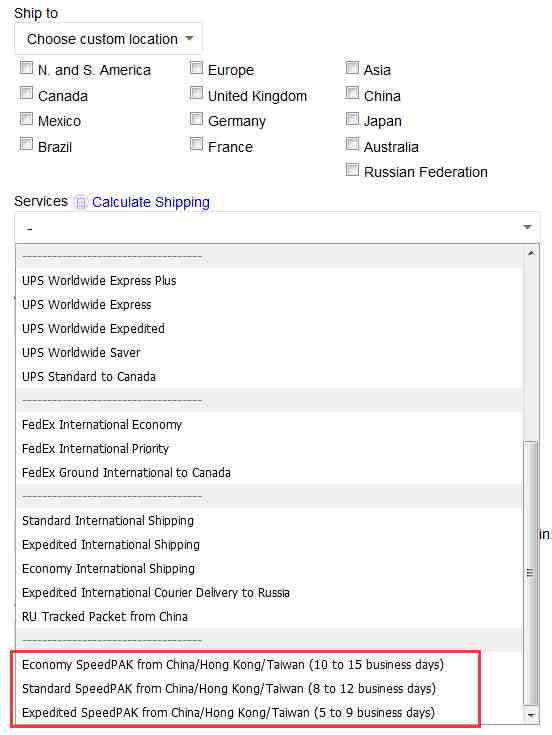Pick Economy International Shipping
This screenshot has width=552, height=735.
(269, 569)
